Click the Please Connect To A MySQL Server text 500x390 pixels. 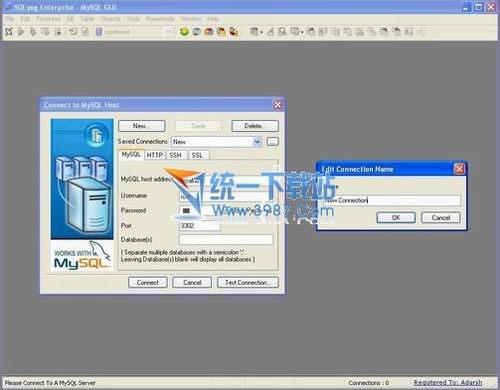pyautogui.click(x=50, y=383)
